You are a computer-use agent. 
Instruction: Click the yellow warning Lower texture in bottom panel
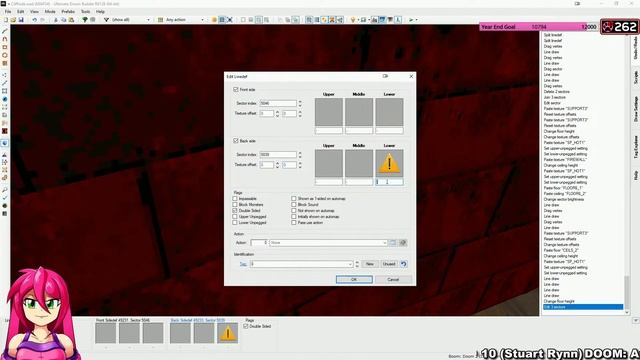(227, 333)
